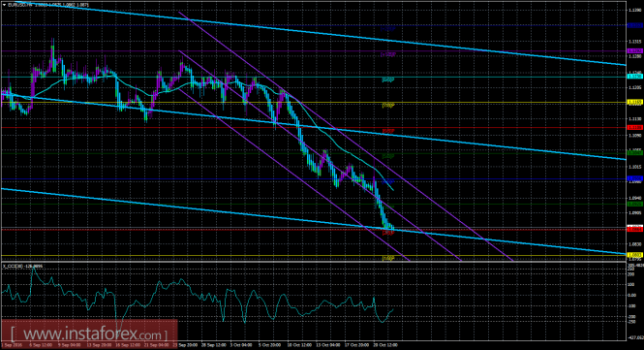Select the red horizontal level label text

pos(388,131)
